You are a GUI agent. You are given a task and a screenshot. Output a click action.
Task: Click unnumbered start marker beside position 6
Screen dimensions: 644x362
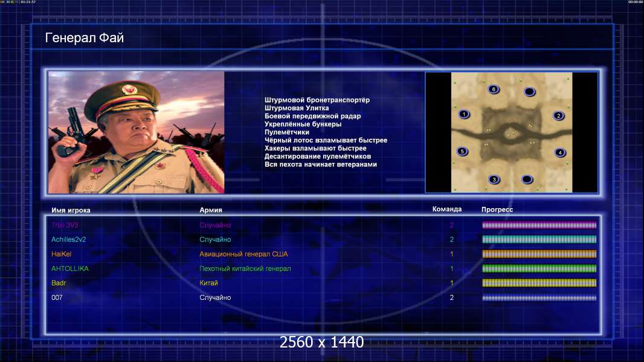pos(530,92)
